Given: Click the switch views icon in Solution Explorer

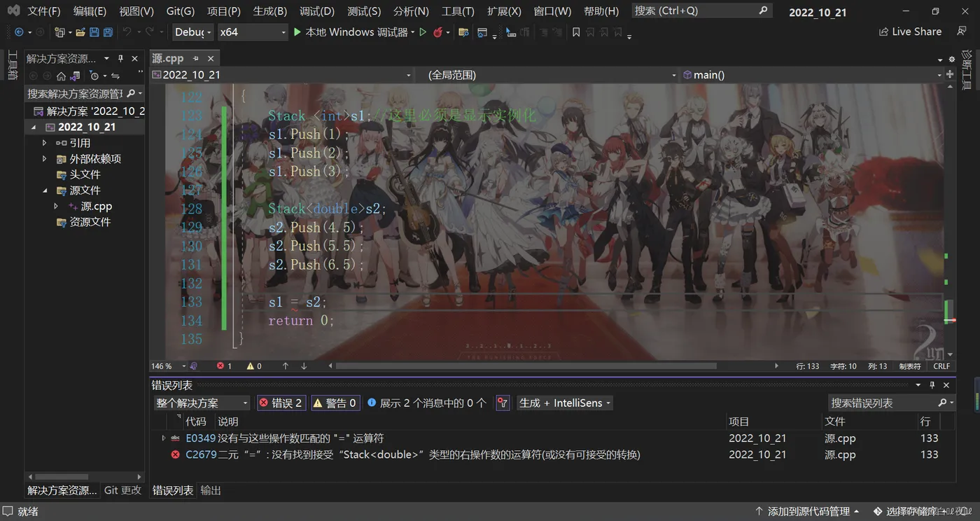Looking at the screenshot, I should 75,76.
